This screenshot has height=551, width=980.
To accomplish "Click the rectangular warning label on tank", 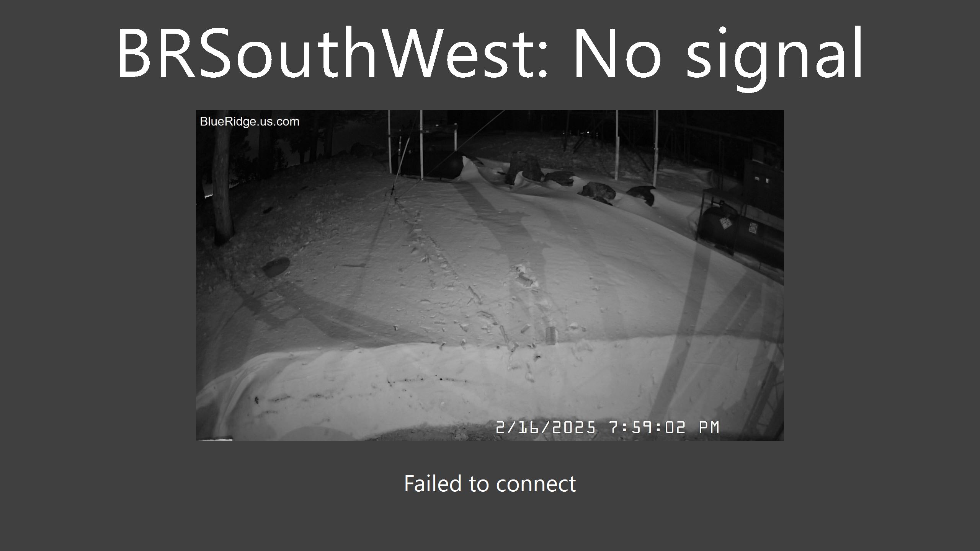I will [753, 228].
